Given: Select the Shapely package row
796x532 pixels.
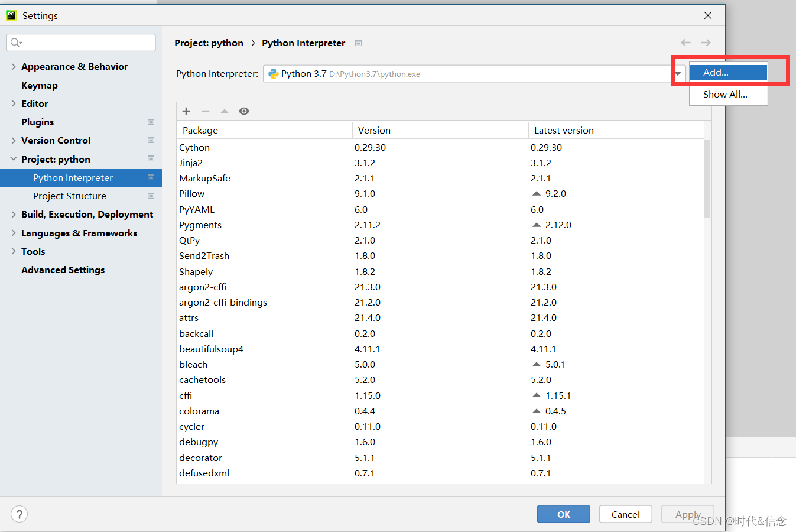Looking at the screenshot, I should coord(440,271).
